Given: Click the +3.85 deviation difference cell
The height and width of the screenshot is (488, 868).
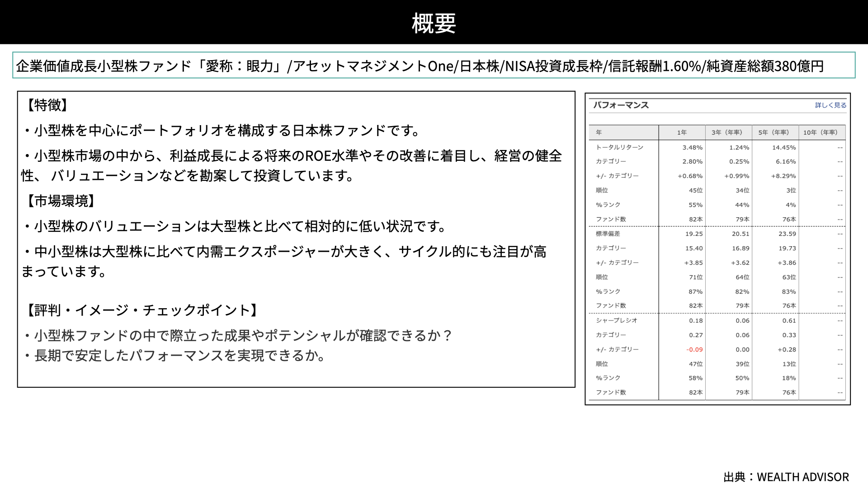Looking at the screenshot, I should point(693,263).
